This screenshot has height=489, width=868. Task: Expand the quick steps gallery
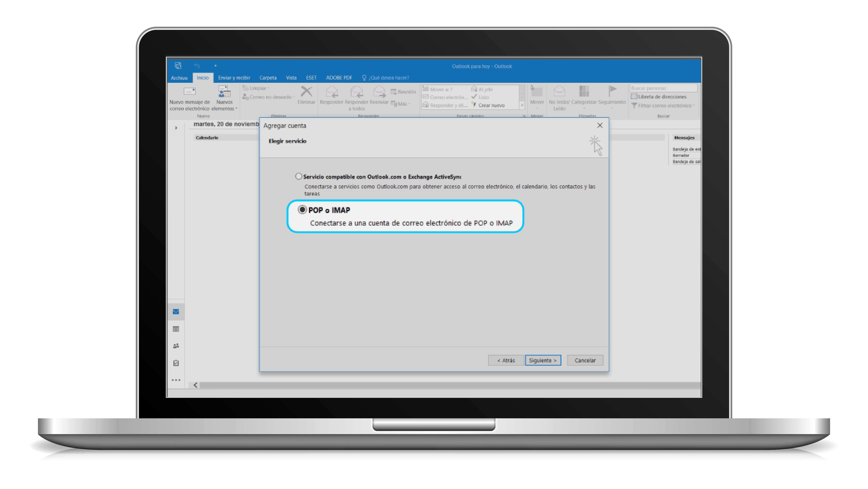pyautogui.click(x=522, y=106)
